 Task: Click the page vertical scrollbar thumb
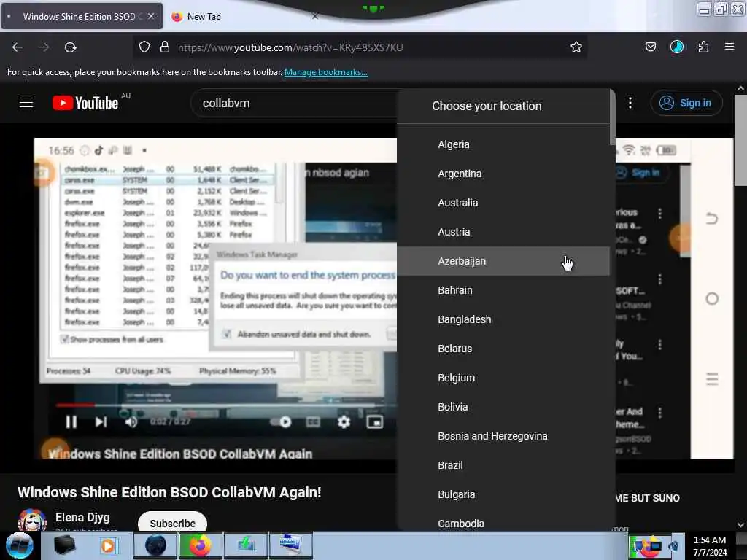pos(740,141)
